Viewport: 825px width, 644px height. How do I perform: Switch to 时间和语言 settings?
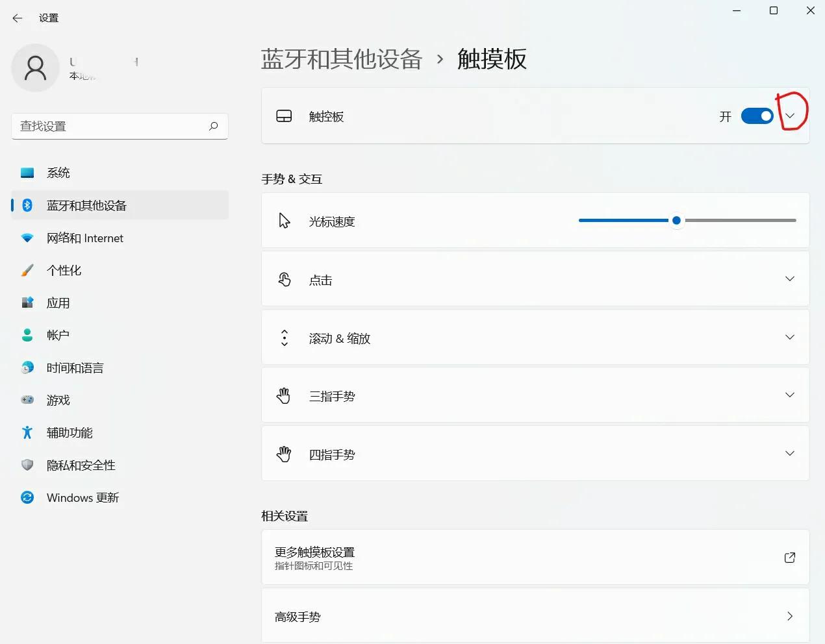pos(75,367)
